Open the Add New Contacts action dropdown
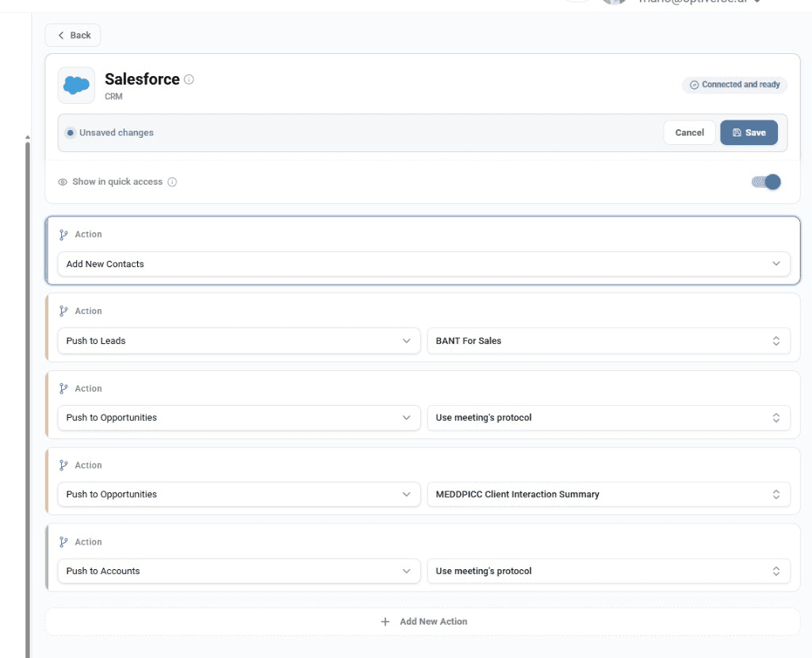 (423, 264)
